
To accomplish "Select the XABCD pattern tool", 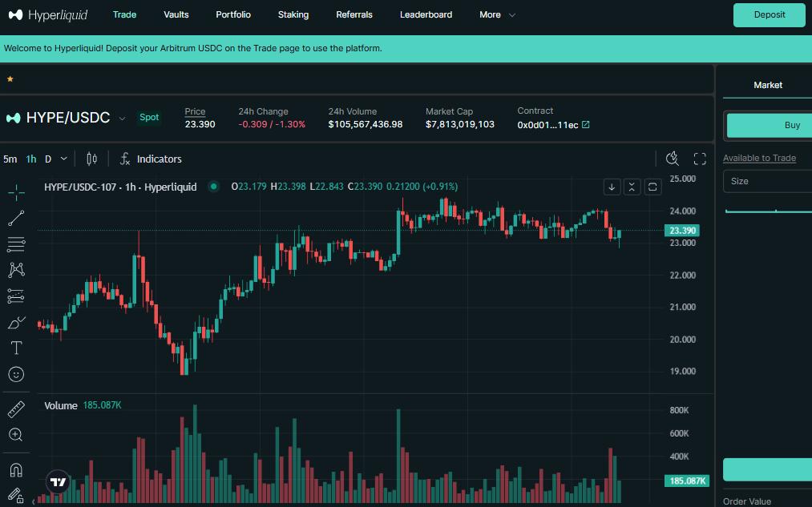I will (x=16, y=270).
